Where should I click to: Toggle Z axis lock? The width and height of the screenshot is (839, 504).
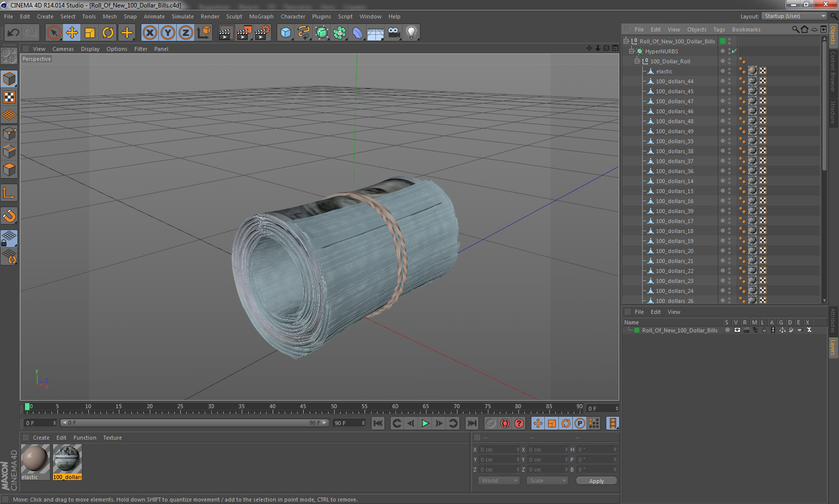point(186,33)
